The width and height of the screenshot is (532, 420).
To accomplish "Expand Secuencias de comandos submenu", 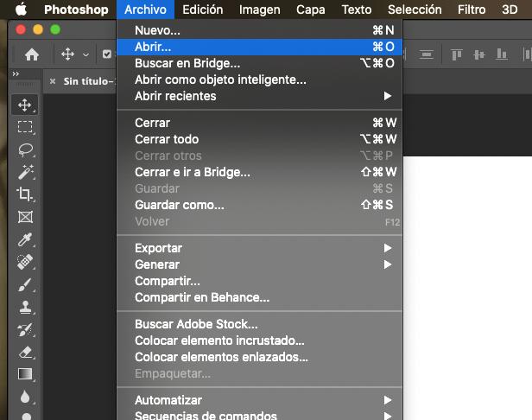I will [x=260, y=415].
